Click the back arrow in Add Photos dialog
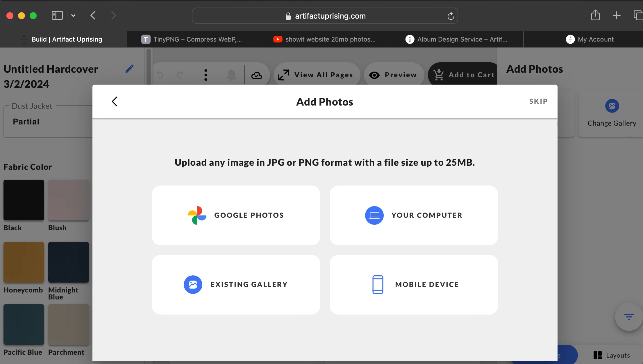The image size is (643, 364). [115, 101]
